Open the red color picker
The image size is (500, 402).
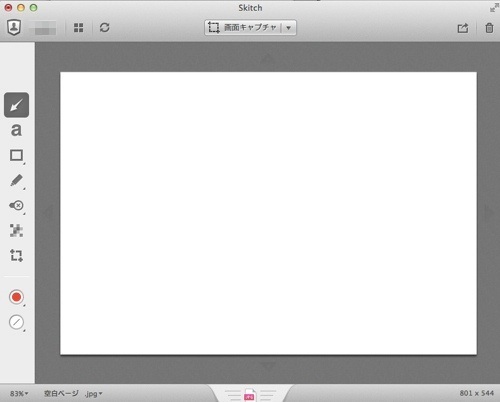click(x=16, y=297)
